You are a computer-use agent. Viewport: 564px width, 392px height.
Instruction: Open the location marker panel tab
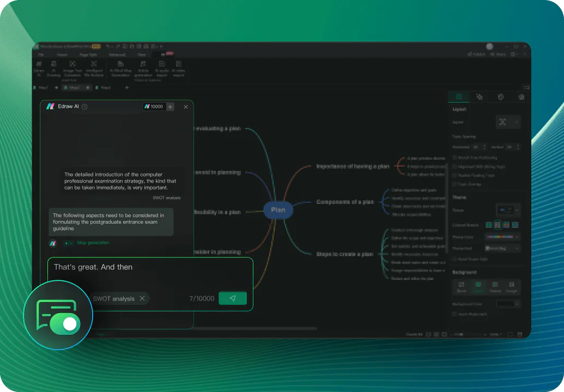500,97
